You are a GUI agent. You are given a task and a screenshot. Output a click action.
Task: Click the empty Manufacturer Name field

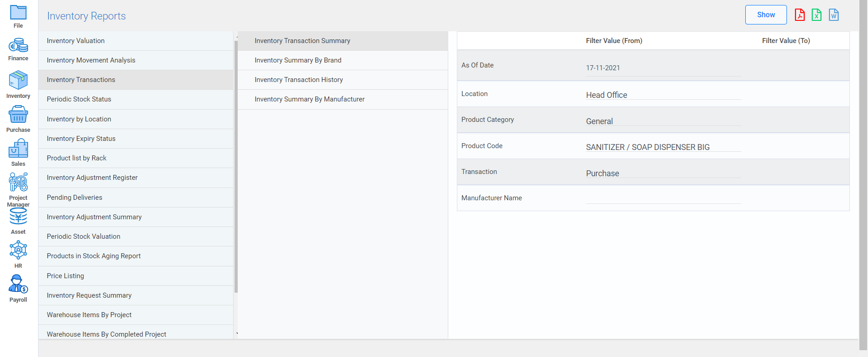(663, 198)
